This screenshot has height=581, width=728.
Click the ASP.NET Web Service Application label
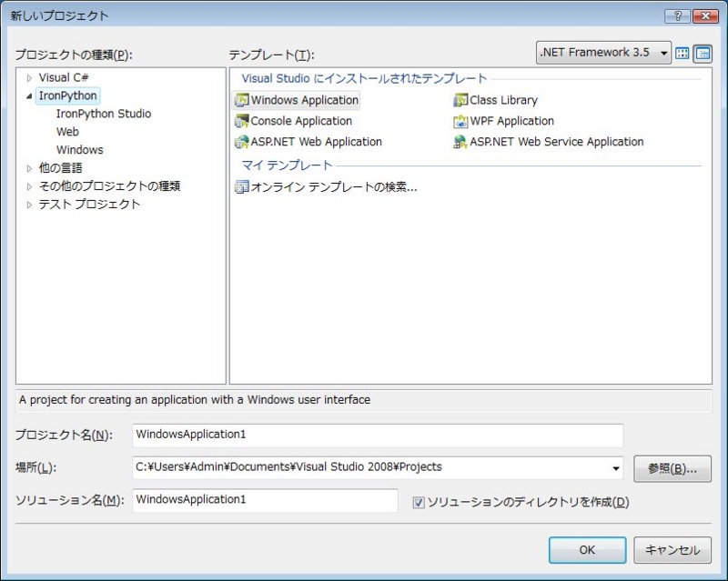[x=557, y=142]
